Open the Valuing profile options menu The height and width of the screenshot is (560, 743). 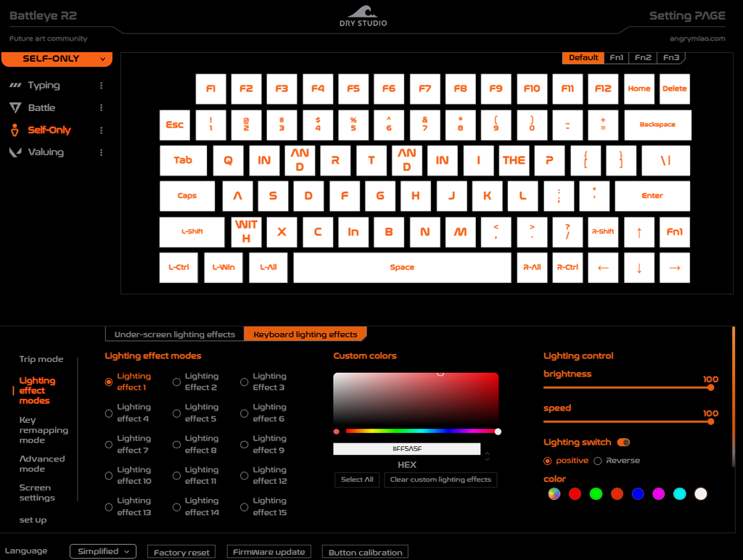point(101,152)
